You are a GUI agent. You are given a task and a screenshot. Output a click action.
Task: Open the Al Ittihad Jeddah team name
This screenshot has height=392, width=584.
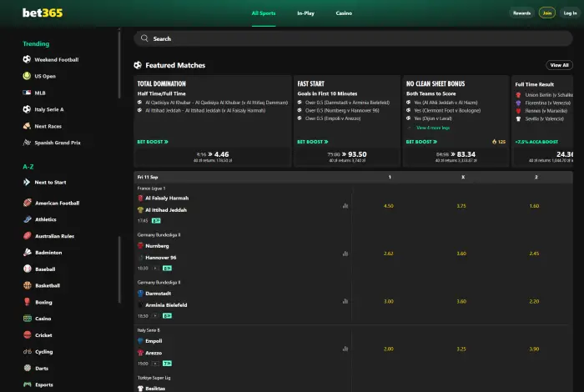click(166, 210)
